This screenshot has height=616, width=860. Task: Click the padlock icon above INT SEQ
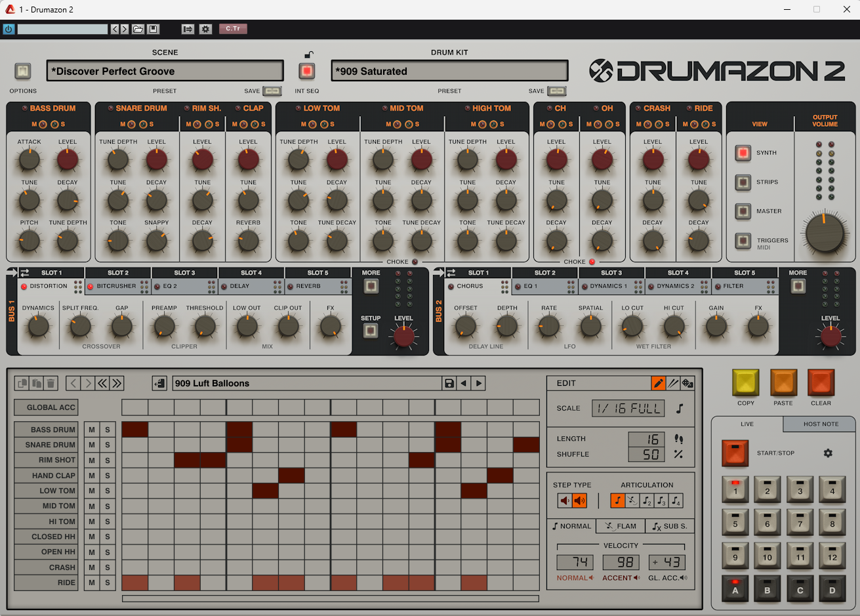pos(308,54)
